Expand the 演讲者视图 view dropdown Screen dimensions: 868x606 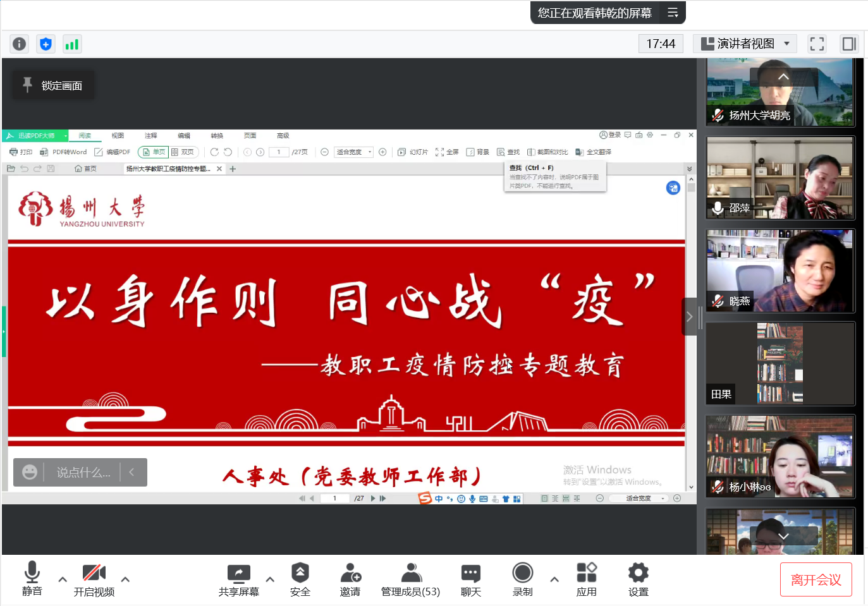tap(786, 44)
